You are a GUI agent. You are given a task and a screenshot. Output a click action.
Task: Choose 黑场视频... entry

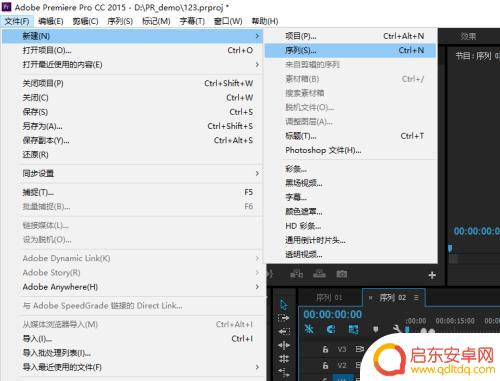click(350, 183)
